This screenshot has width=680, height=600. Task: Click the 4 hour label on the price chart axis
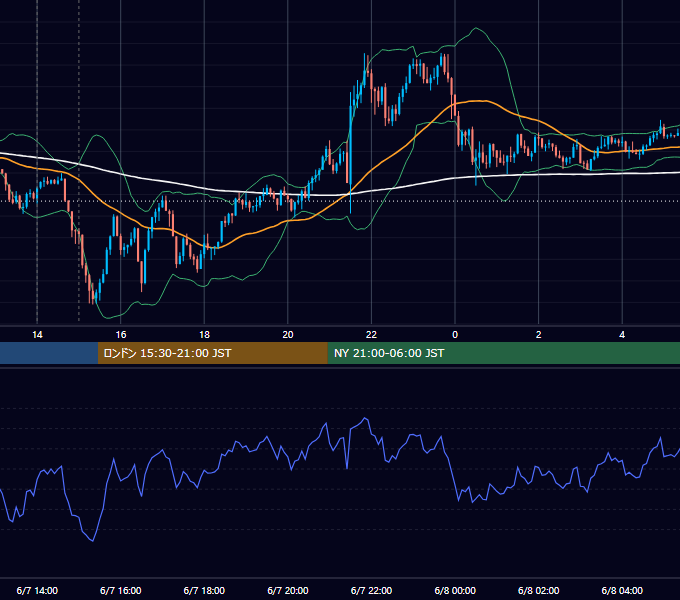click(x=622, y=335)
